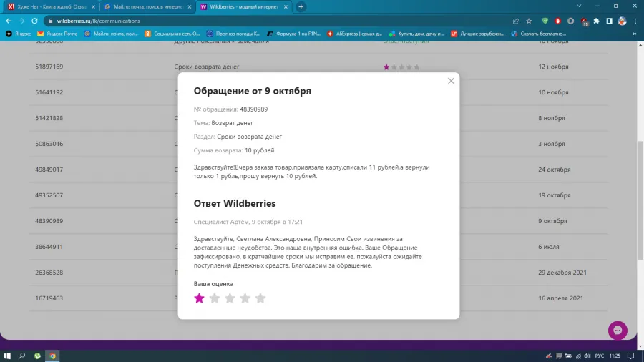Share this page from the address bar
The image size is (644, 362).
[516, 21]
